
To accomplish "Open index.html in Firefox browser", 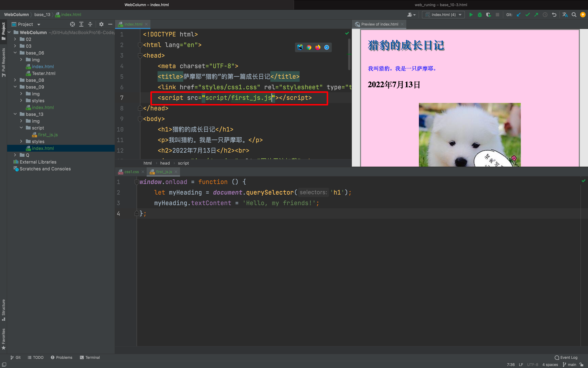I will (x=318, y=47).
